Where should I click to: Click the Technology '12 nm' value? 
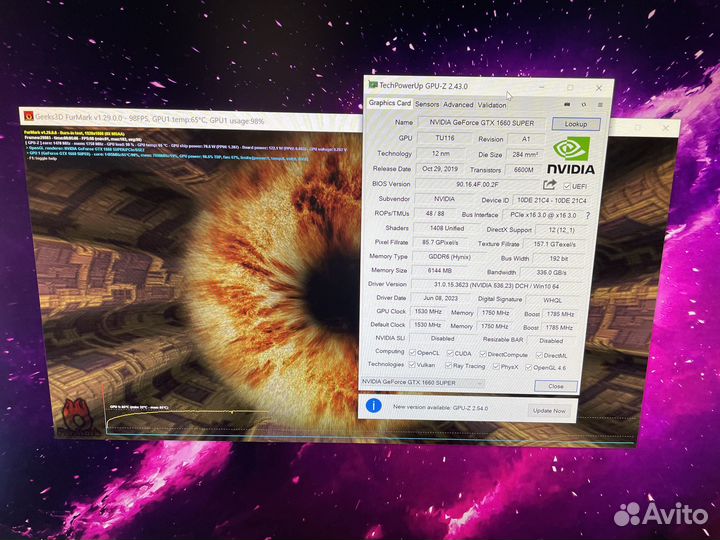(x=441, y=153)
